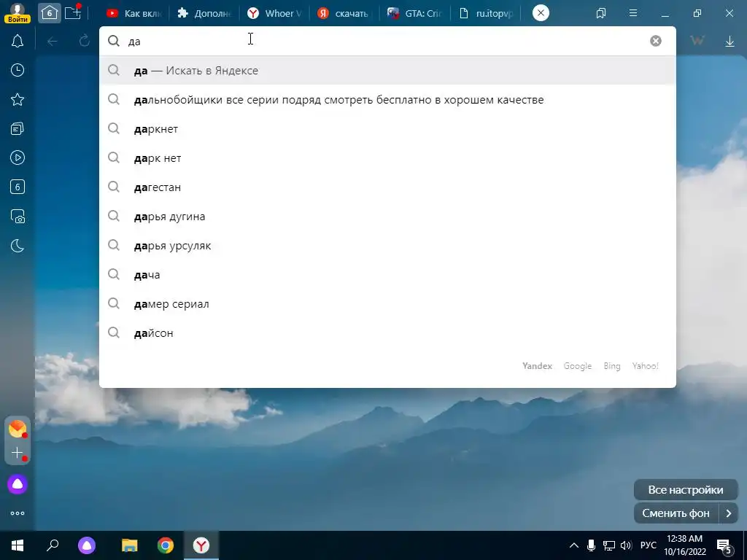Viewport: 747px width, 560px height.
Task: Expand background options chevron arrow
Action: click(x=729, y=513)
